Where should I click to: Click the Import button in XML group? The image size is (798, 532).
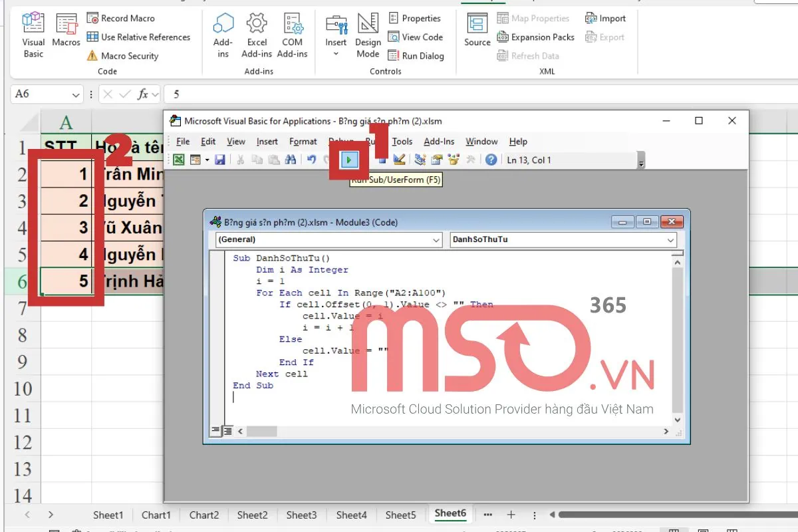click(606, 18)
